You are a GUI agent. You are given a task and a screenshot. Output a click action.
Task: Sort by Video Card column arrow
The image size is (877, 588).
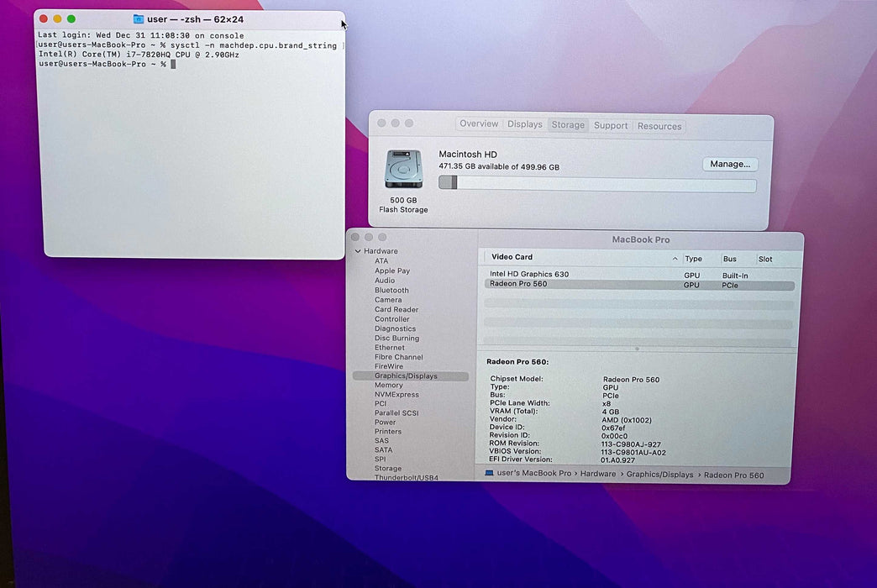(675, 259)
